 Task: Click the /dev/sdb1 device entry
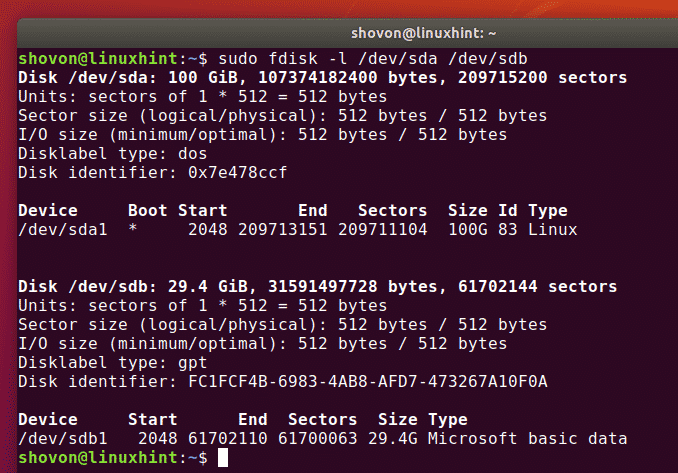pos(62,438)
